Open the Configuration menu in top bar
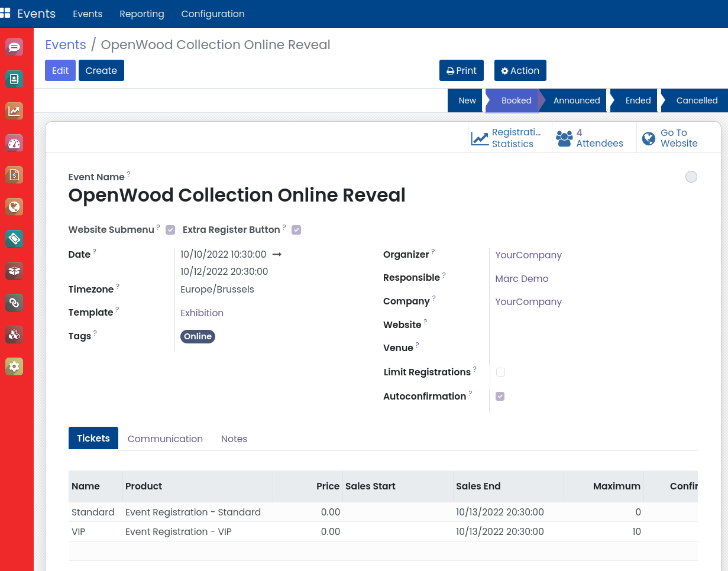The height and width of the screenshot is (571, 728). [212, 14]
